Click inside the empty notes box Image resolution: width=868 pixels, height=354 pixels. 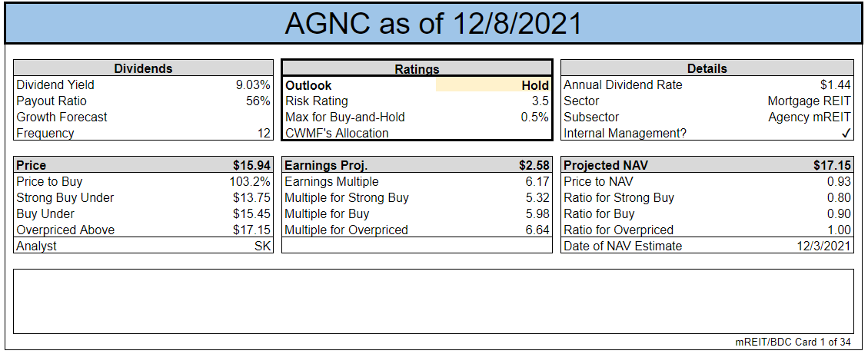433,300
